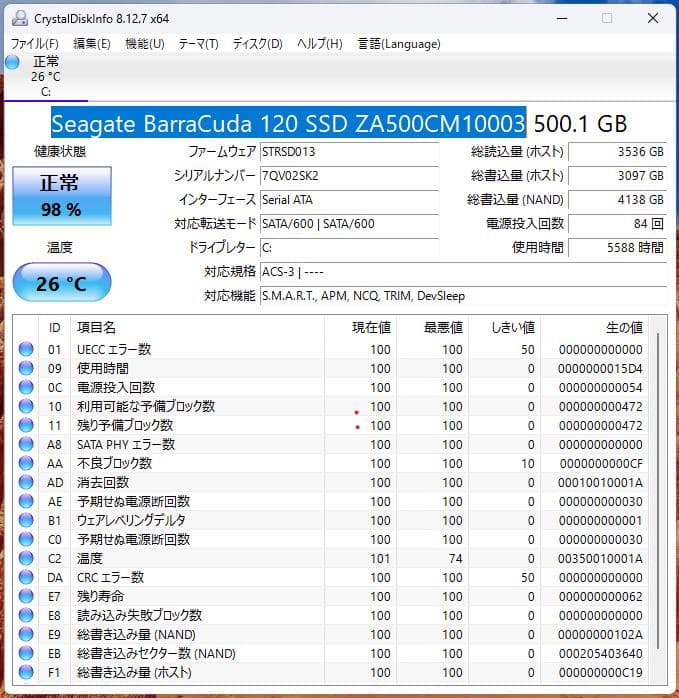The width and height of the screenshot is (679, 698).
Task: Click the 26 °C temperature button
Action: 61,282
